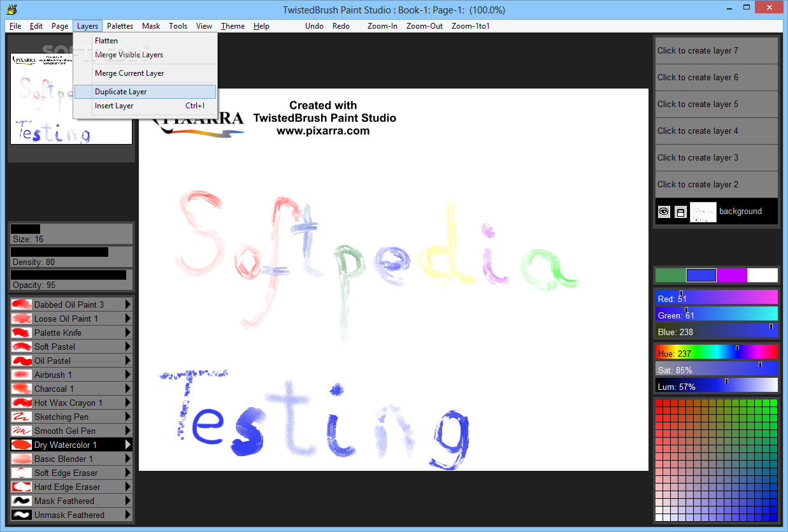Open Dry Watercolor 1 options arrow
The width and height of the screenshot is (788, 532).
(x=127, y=445)
